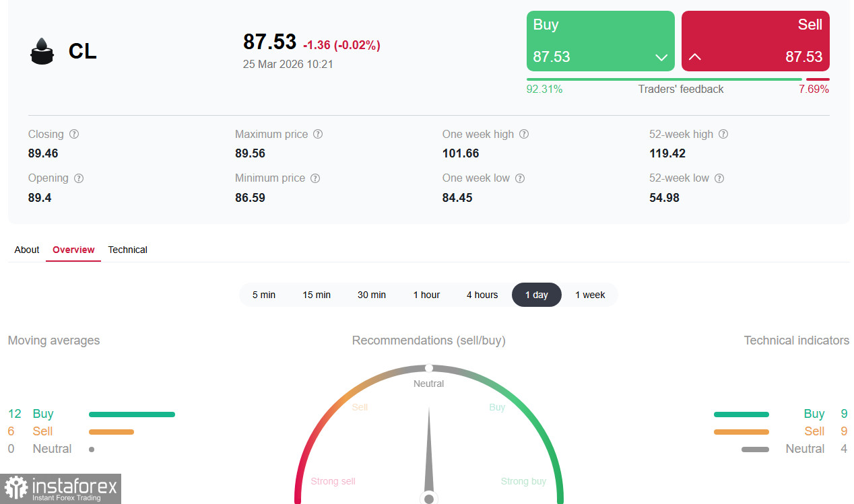Click the date 25 Mar 2026 10:21

[288, 65]
